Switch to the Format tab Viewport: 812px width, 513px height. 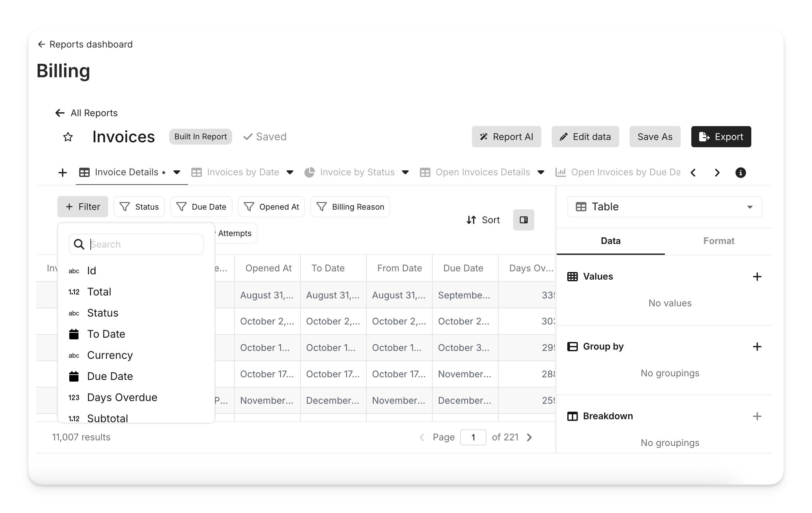pyautogui.click(x=719, y=241)
